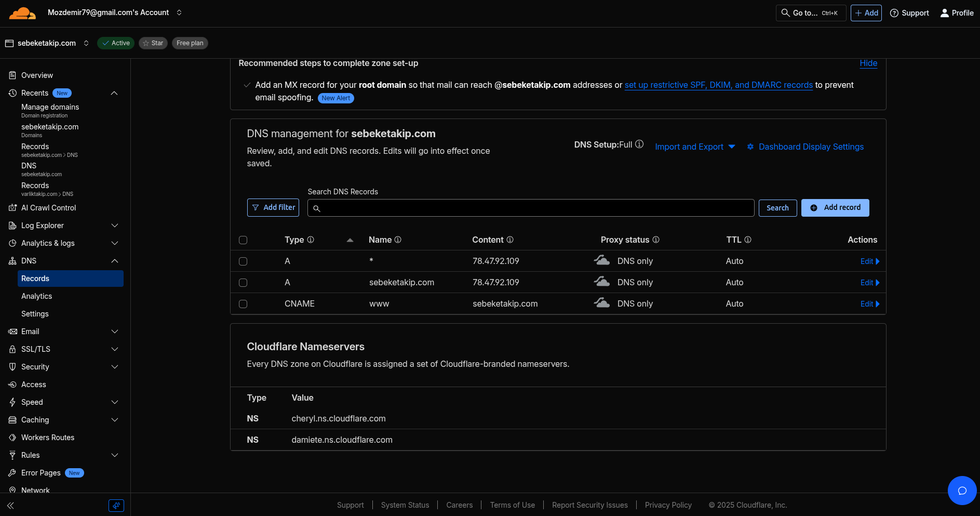Image resolution: width=980 pixels, height=516 pixels.
Task: Open the Import and Export dropdown
Action: click(695, 147)
